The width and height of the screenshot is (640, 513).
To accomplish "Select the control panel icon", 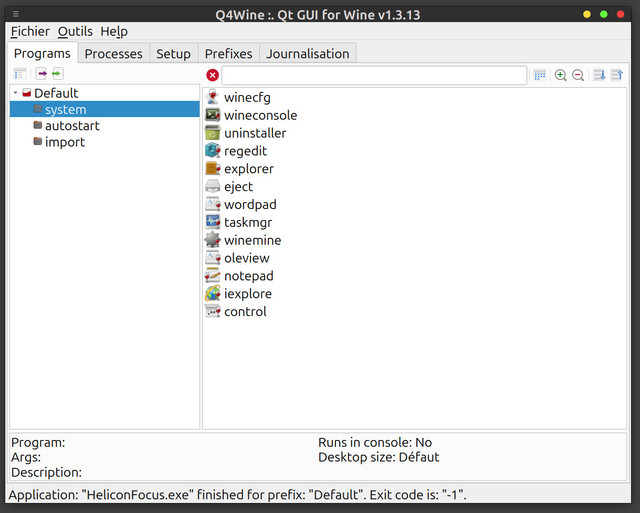I will [x=212, y=311].
